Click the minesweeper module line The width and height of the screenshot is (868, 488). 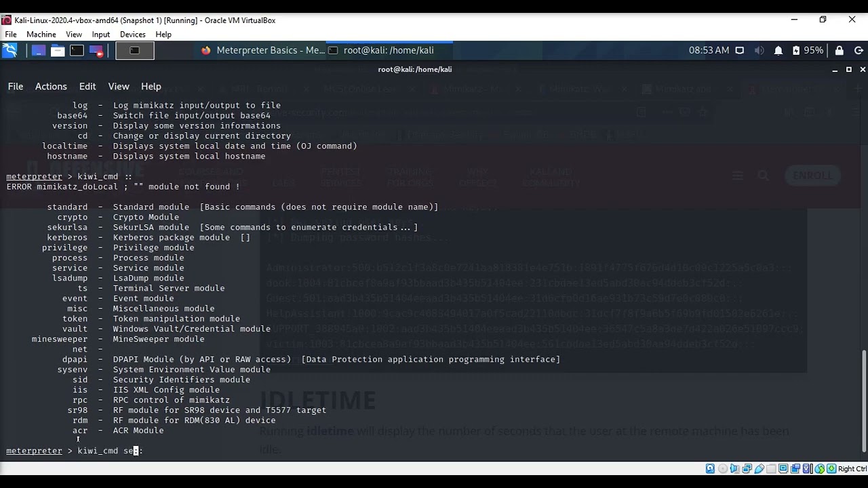coord(118,339)
